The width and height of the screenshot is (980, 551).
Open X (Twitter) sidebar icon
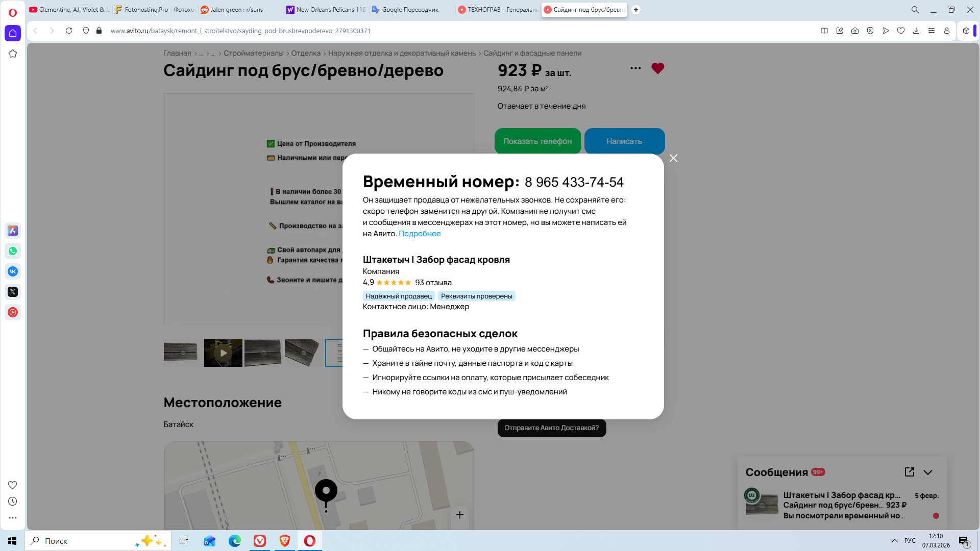point(13,292)
